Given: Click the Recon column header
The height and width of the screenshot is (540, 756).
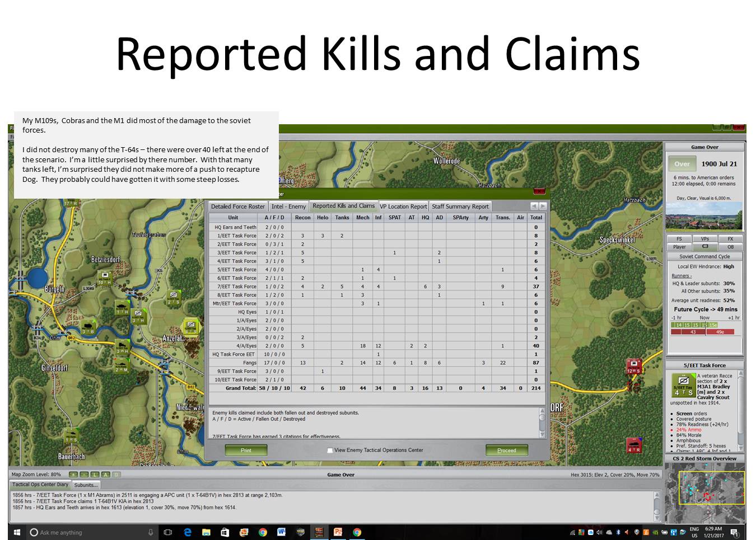Looking at the screenshot, I should (302, 217).
